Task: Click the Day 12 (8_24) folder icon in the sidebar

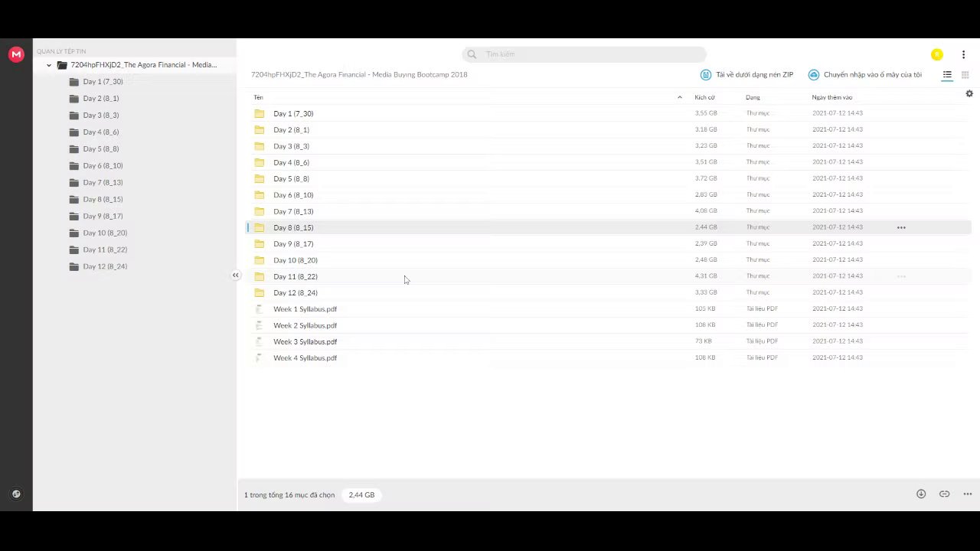Action: [x=74, y=266]
